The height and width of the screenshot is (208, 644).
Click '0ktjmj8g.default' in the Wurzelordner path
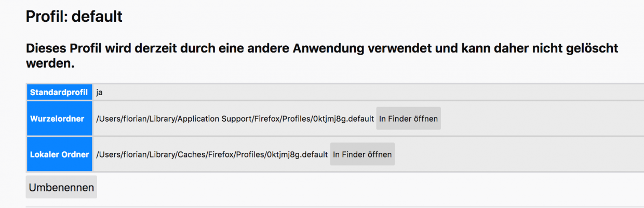pyautogui.click(x=343, y=119)
